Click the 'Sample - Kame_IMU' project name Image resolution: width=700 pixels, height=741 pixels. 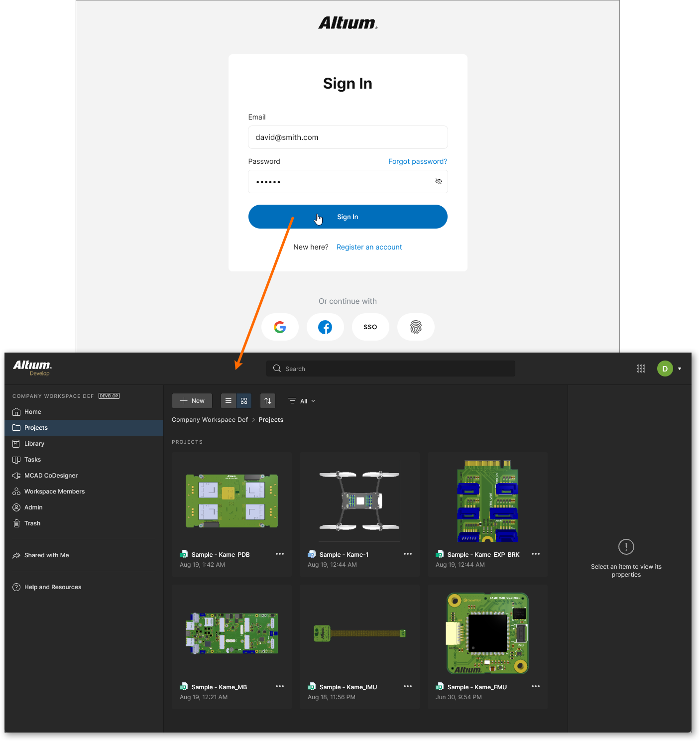[348, 687]
